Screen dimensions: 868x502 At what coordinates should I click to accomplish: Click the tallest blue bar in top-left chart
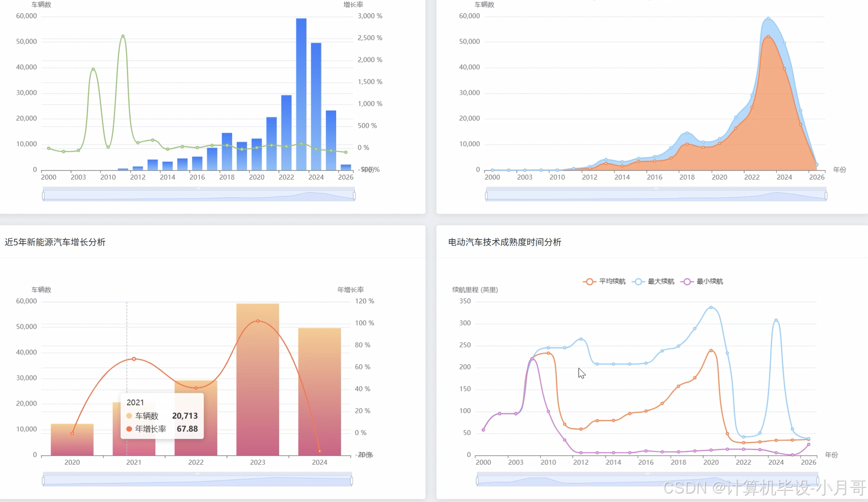pos(301,90)
